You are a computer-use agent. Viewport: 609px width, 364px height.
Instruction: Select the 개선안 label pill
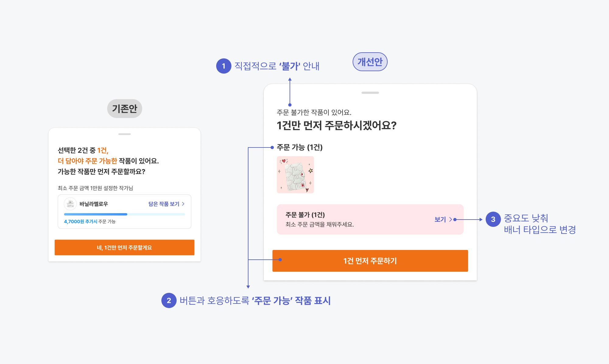370,62
